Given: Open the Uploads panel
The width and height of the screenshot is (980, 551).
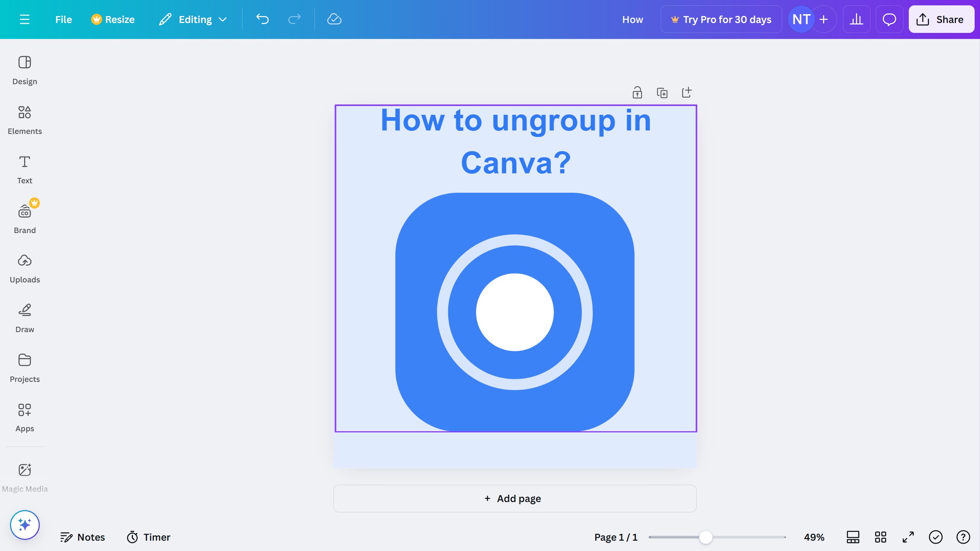Looking at the screenshot, I should pyautogui.click(x=24, y=268).
